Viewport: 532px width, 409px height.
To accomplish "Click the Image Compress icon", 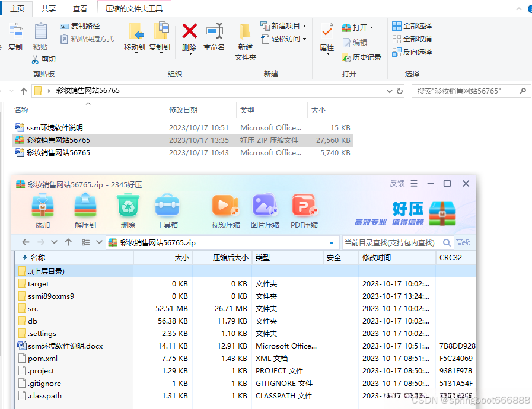I will tap(265, 205).
